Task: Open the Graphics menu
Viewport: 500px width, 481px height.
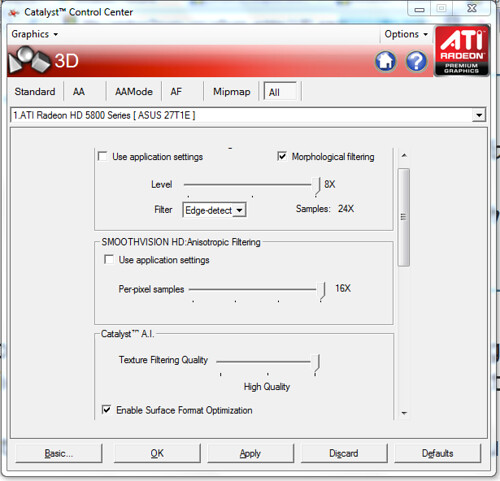Action: (x=35, y=34)
